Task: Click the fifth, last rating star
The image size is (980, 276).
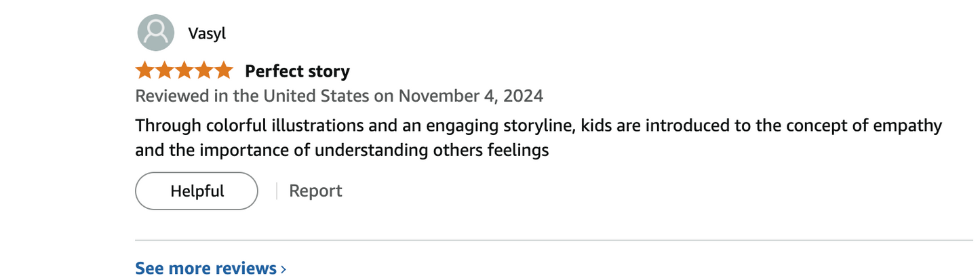Action: (x=223, y=71)
